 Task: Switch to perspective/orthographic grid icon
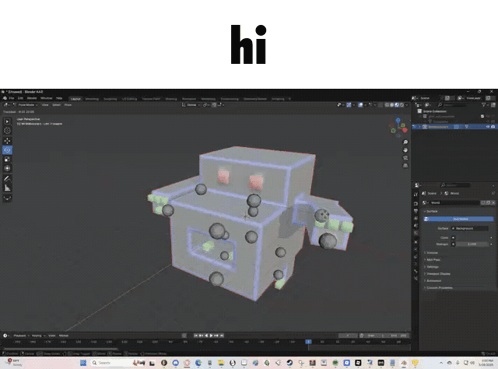[x=405, y=165]
